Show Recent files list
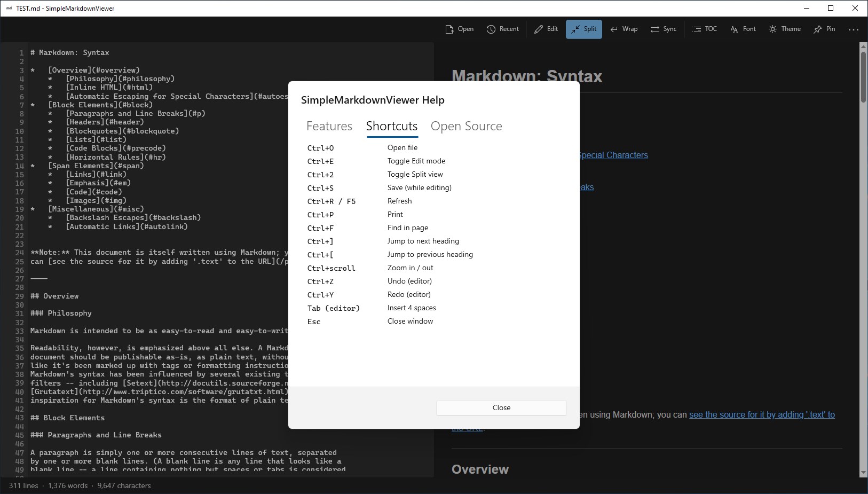Image resolution: width=868 pixels, height=494 pixels. (503, 29)
